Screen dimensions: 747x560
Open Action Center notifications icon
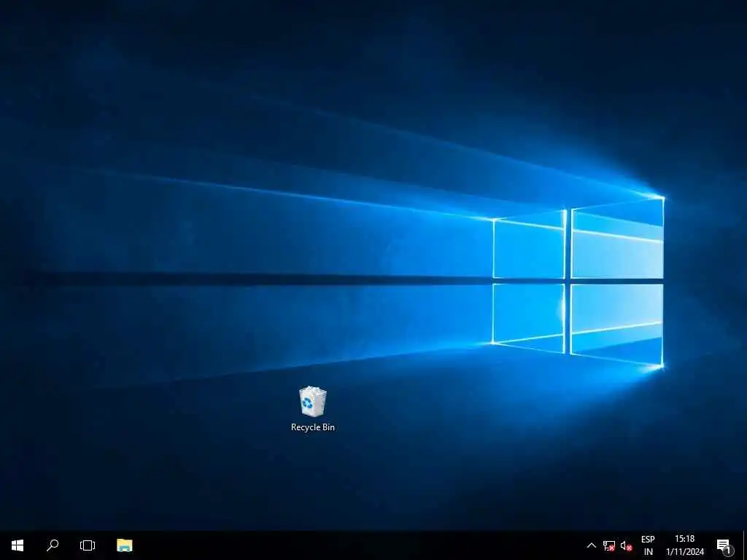(724, 545)
